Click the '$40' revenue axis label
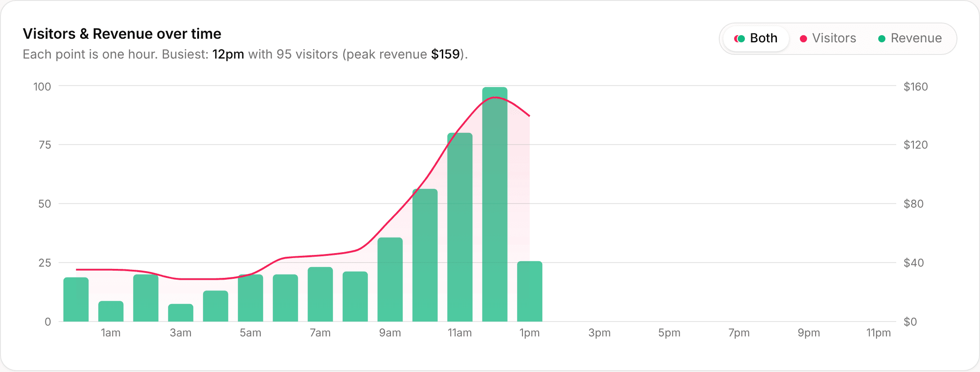Image resolution: width=980 pixels, height=372 pixels. 914,263
